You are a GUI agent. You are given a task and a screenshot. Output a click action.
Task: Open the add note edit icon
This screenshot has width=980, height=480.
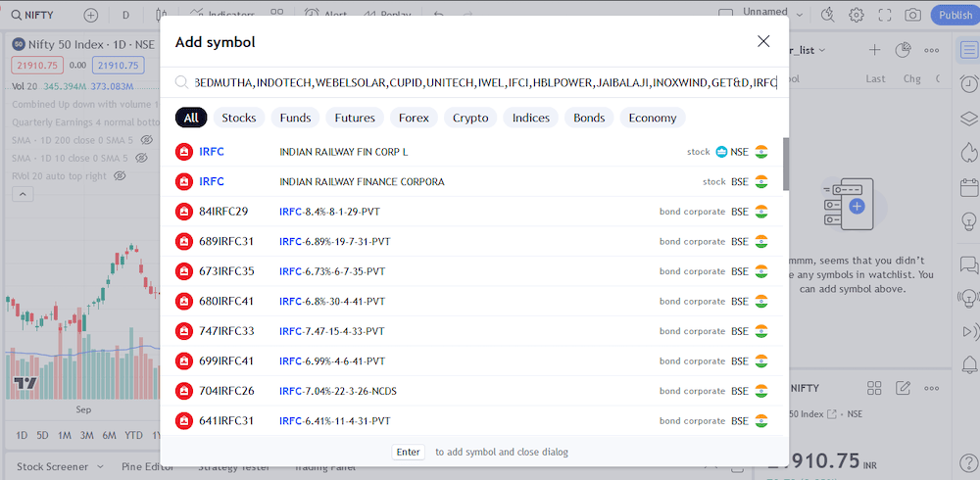point(903,388)
